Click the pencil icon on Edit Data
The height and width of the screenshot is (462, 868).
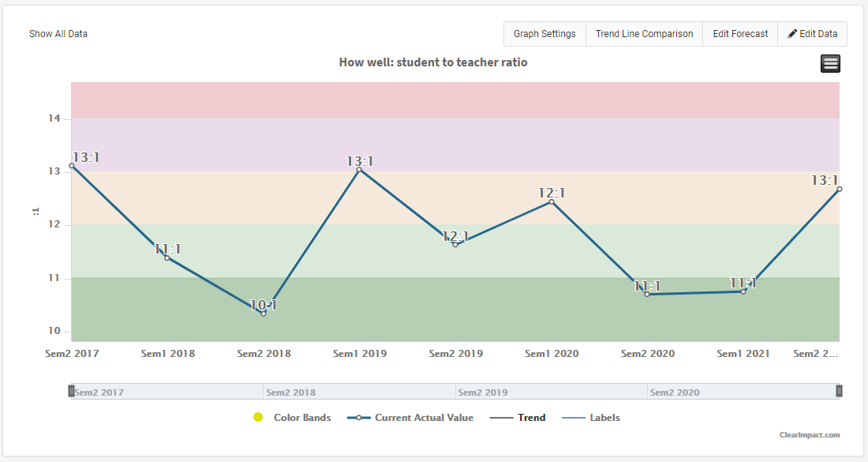point(792,34)
